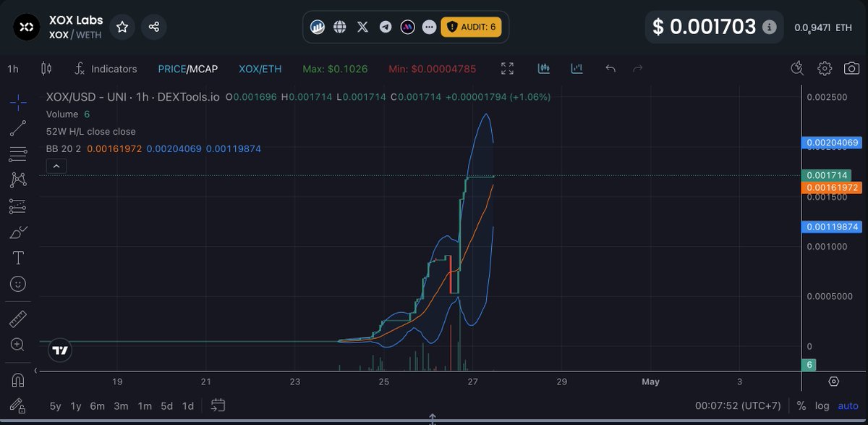Select the brush drawing tool
The width and height of the screenshot is (868, 425).
pos(19,232)
